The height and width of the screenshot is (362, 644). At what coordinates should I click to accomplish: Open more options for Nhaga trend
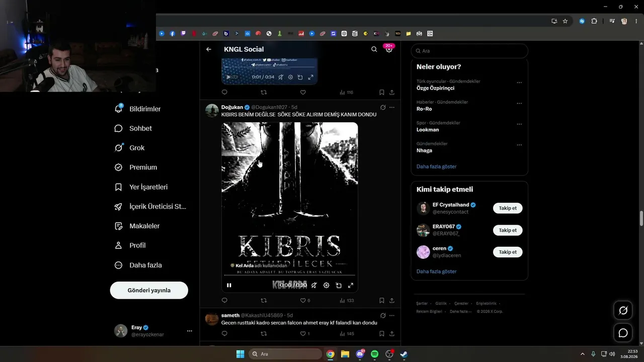pos(519,145)
